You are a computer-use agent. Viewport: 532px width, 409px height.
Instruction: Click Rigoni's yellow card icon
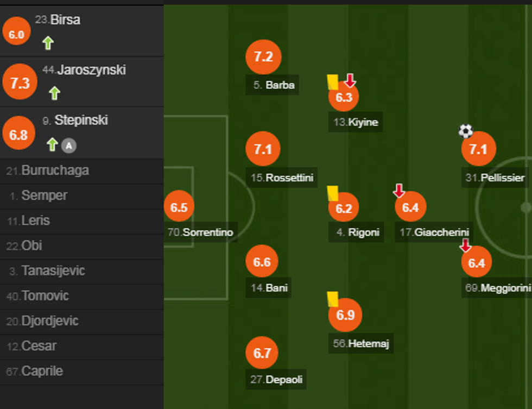333,193
